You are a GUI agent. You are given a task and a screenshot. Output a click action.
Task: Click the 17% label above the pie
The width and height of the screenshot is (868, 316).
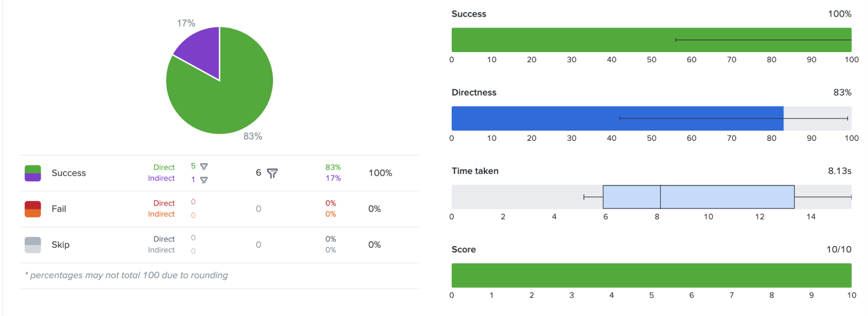tap(186, 23)
